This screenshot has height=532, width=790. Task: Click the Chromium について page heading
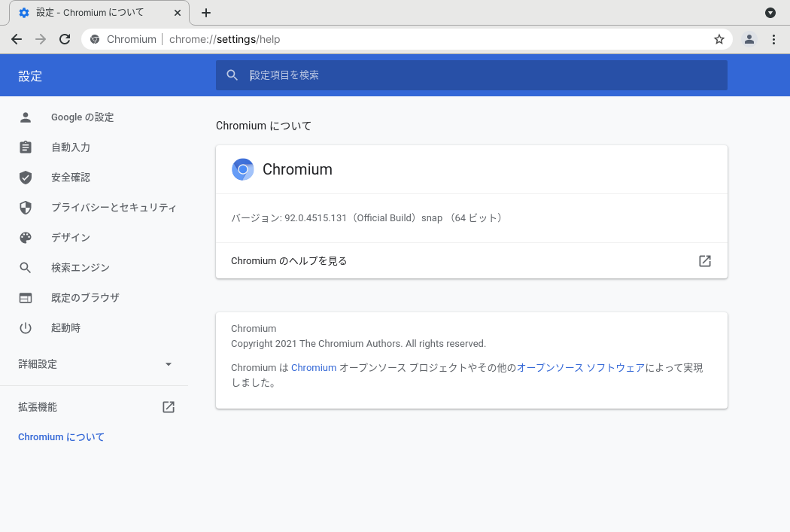263,126
